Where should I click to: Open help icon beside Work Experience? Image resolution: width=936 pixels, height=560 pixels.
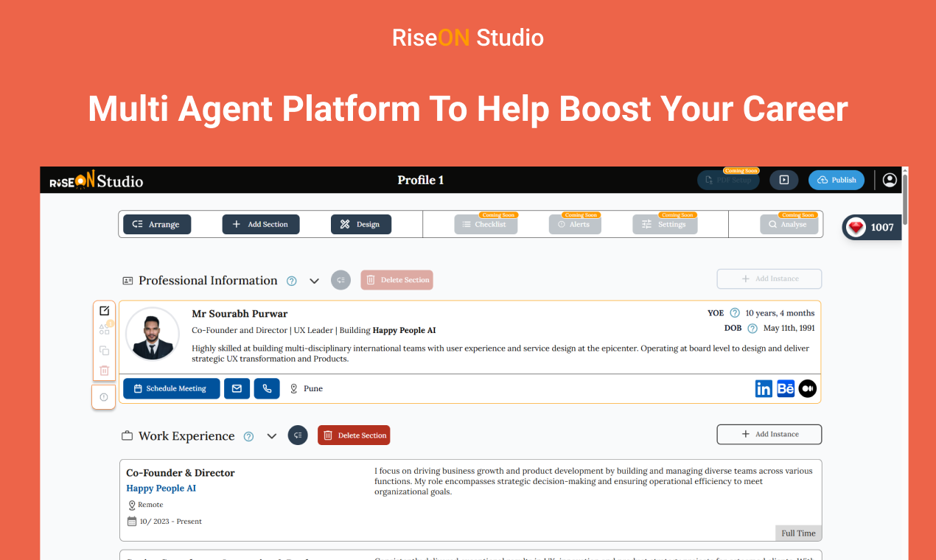point(249,436)
